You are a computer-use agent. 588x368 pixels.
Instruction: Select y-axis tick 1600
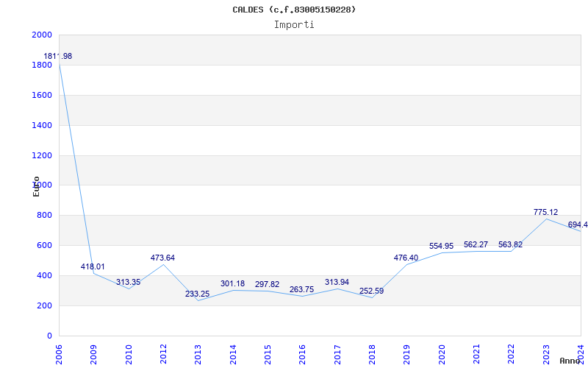pos(42,95)
